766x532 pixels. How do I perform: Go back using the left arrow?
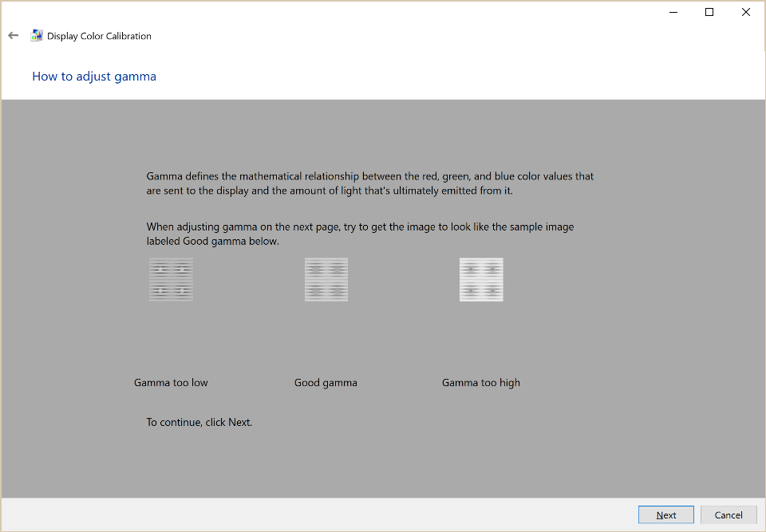(x=14, y=35)
